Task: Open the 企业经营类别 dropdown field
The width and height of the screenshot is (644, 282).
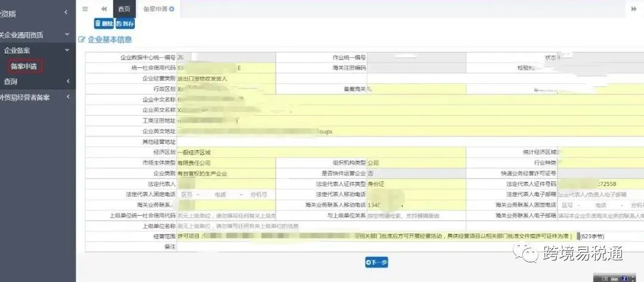Action: point(227,79)
